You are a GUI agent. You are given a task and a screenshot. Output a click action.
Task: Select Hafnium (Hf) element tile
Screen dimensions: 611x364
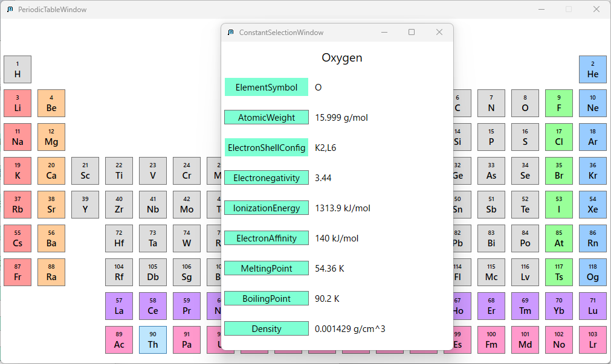coord(119,238)
